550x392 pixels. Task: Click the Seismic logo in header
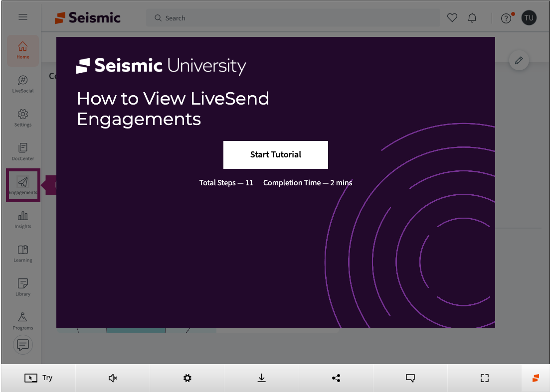tap(88, 17)
